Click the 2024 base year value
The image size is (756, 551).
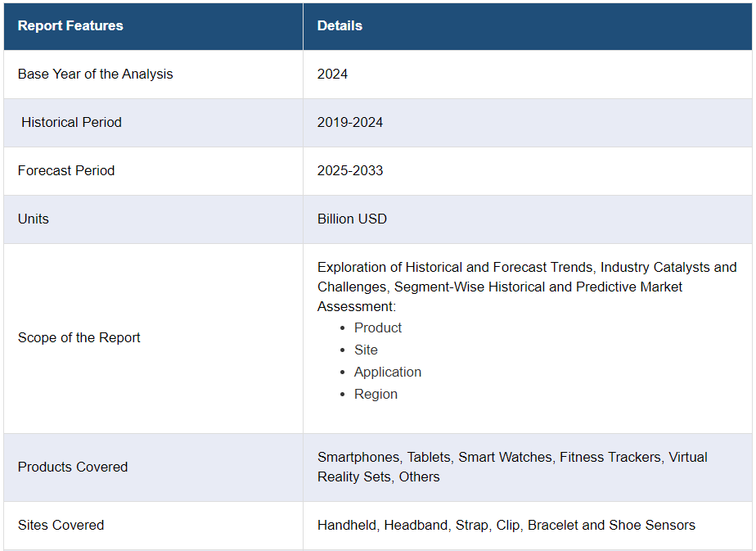332,75
